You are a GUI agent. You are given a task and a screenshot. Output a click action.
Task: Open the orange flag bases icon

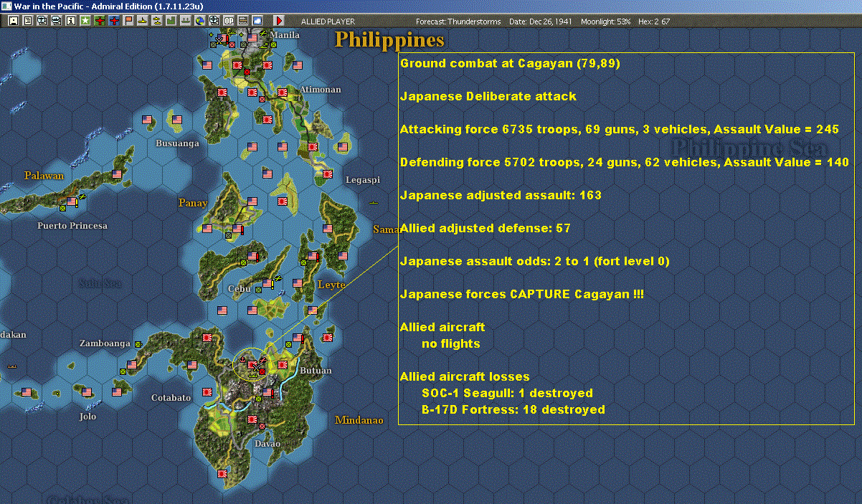[128, 22]
